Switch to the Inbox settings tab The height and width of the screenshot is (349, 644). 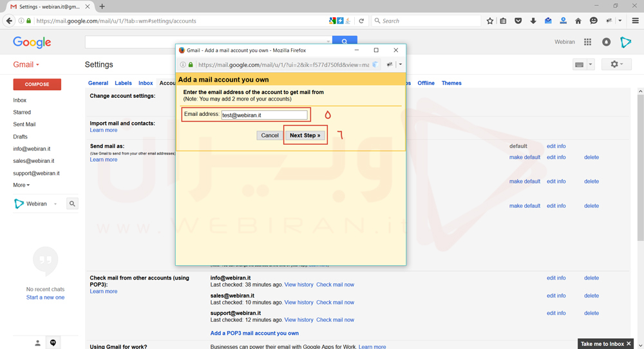pos(146,83)
